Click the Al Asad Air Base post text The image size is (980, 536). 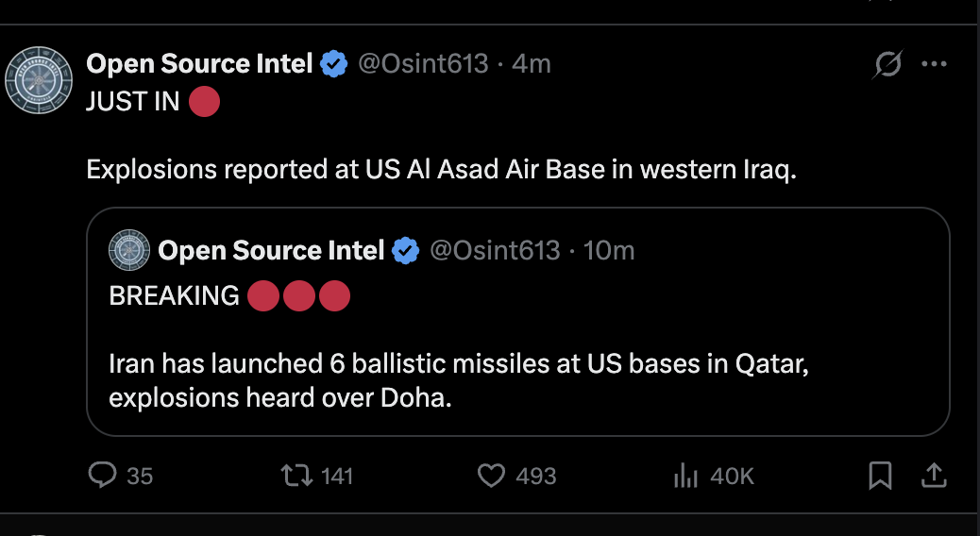[x=441, y=169]
